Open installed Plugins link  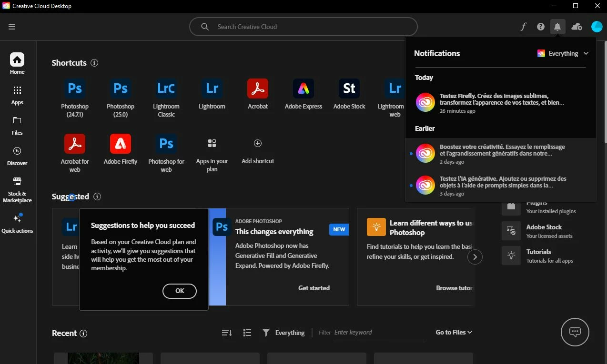(x=538, y=207)
